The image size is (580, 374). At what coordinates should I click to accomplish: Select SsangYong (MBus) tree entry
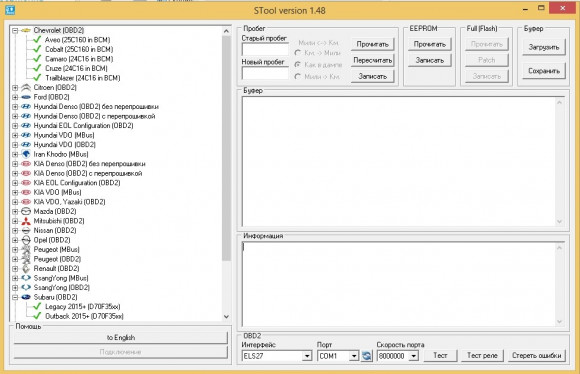[x=61, y=278]
